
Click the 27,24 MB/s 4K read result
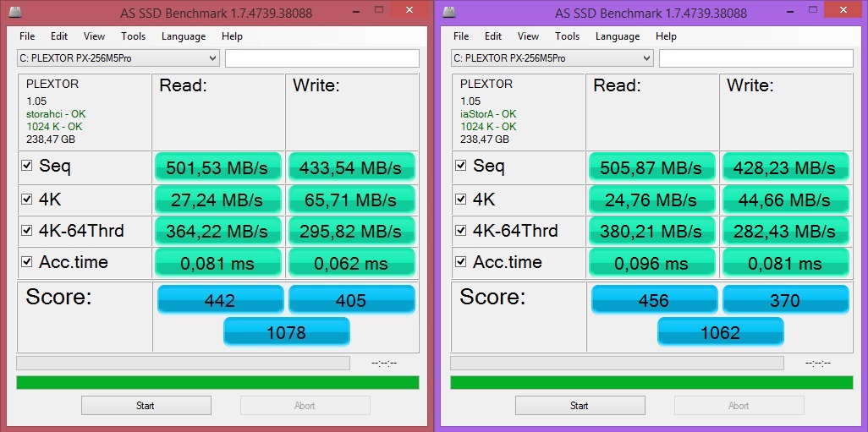click(x=218, y=200)
